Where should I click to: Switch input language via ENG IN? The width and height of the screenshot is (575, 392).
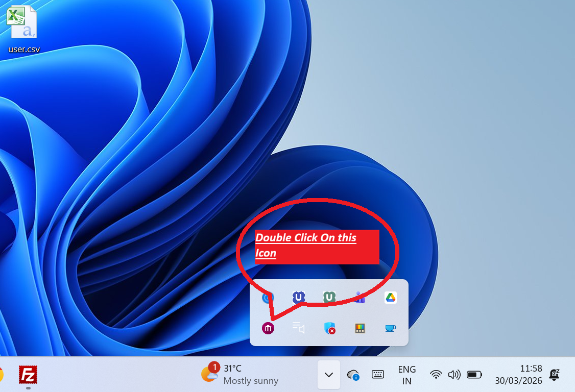click(x=407, y=375)
